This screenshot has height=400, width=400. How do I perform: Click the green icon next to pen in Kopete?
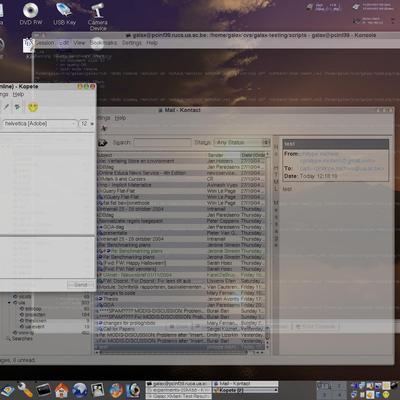pos(18,107)
